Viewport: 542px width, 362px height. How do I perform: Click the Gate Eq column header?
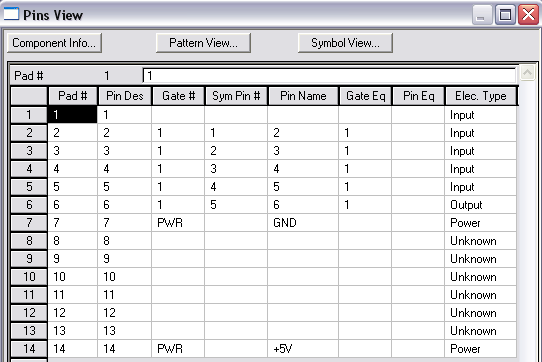[x=365, y=96]
